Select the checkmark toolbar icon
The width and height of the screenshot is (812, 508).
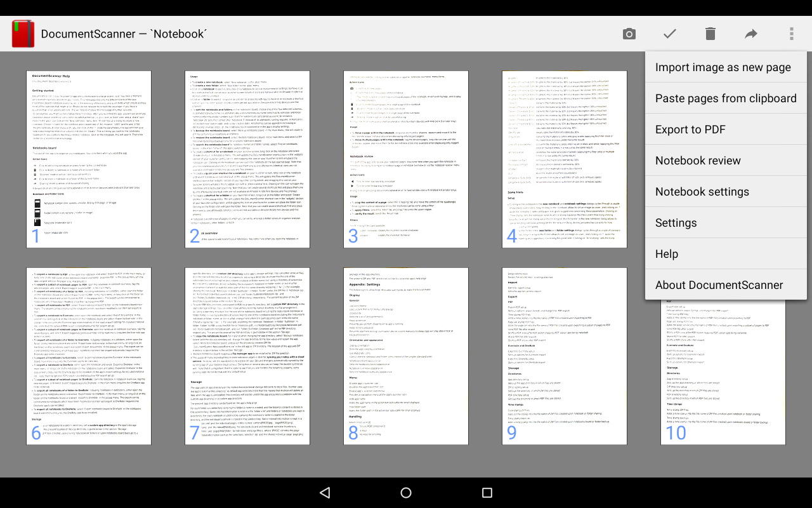pos(669,33)
